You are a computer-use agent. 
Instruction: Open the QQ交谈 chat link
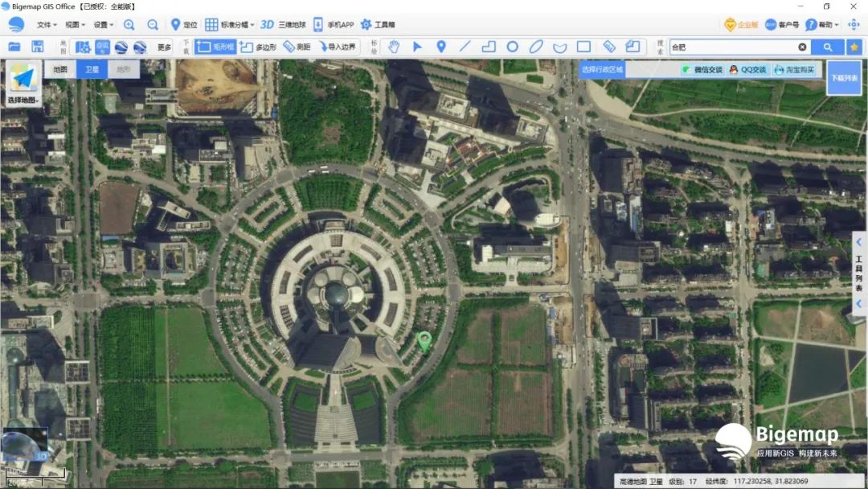(748, 70)
